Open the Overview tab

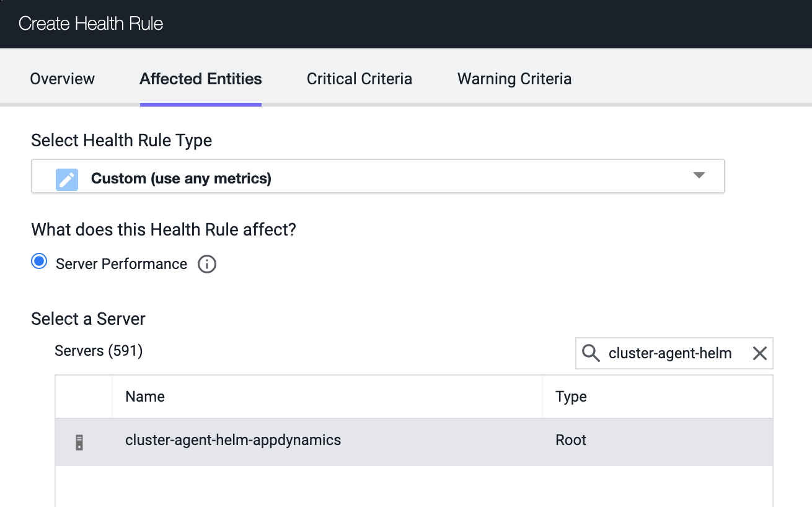point(62,79)
